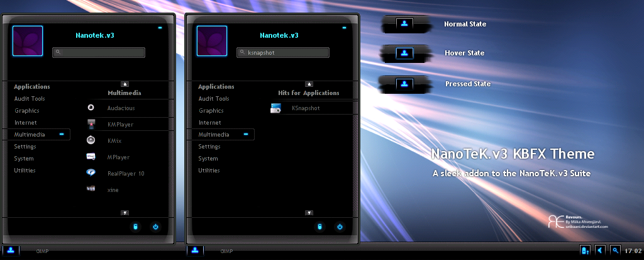Click volume speaker tray icon

pyautogui.click(x=600, y=250)
